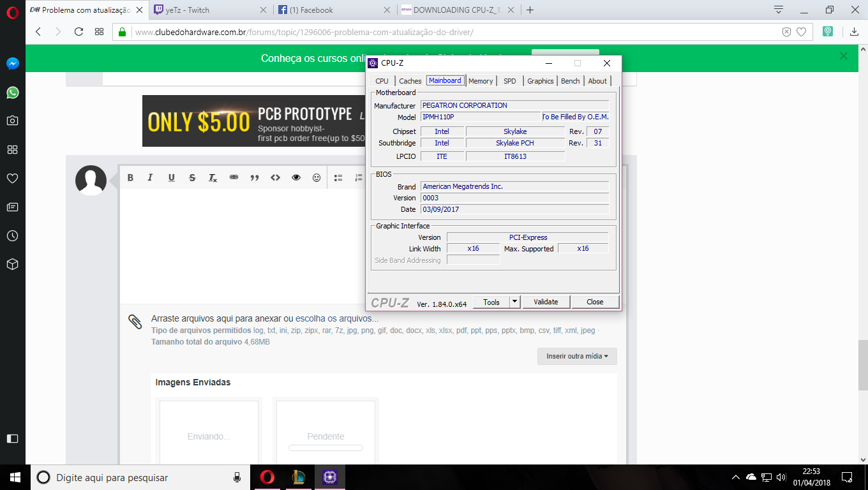Open the Extensions cube icon in sidebar
The width and height of the screenshot is (868, 490).
[x=12, y=264]
